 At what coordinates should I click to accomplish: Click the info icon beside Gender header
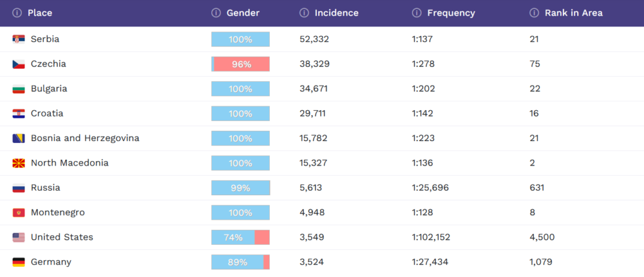point(216,13)
